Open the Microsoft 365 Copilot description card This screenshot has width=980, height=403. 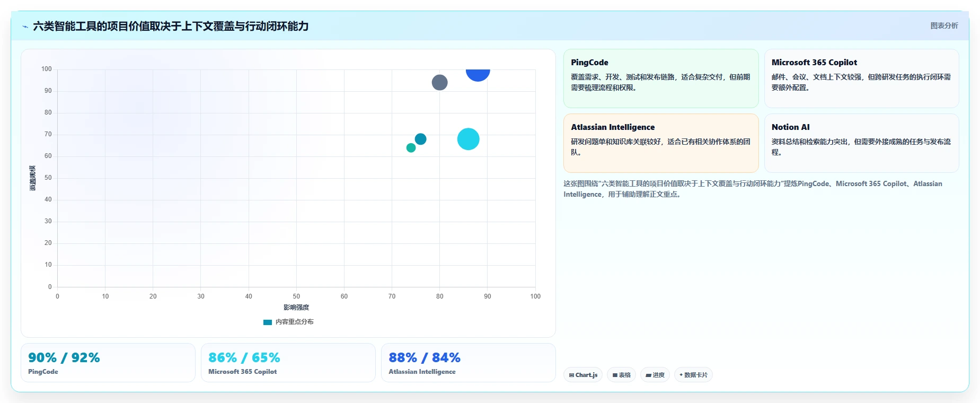pyautogui.click(x=861, y=78)
